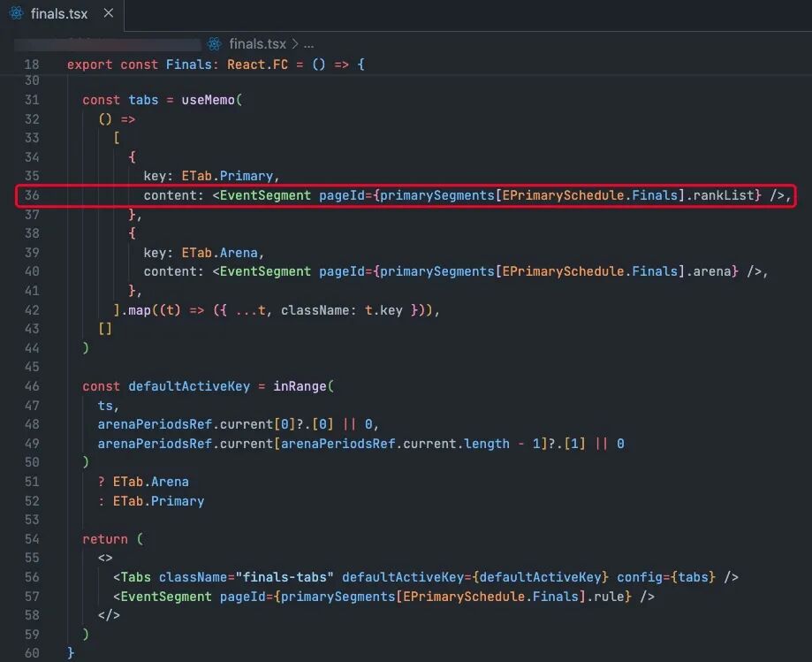Click defaultActiveKey declaration on line 46

(189, 386)
